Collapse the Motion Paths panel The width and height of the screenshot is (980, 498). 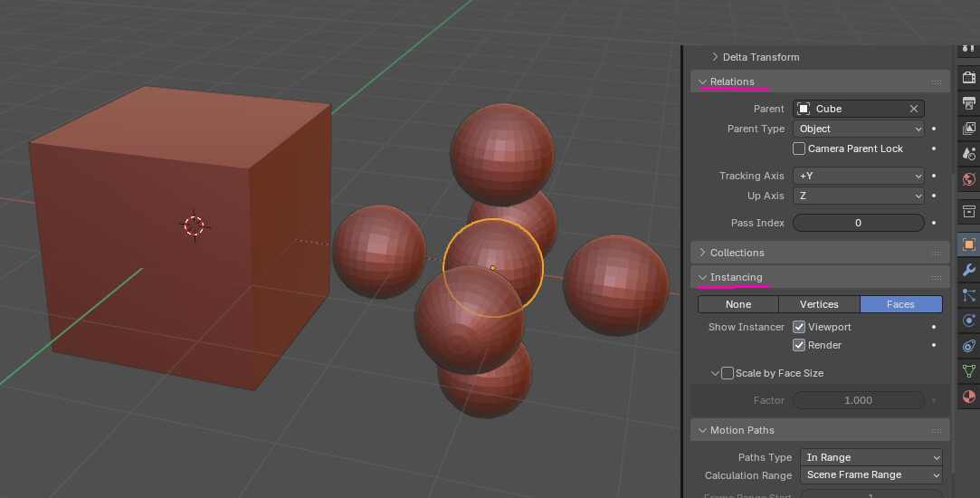point(702,430)
